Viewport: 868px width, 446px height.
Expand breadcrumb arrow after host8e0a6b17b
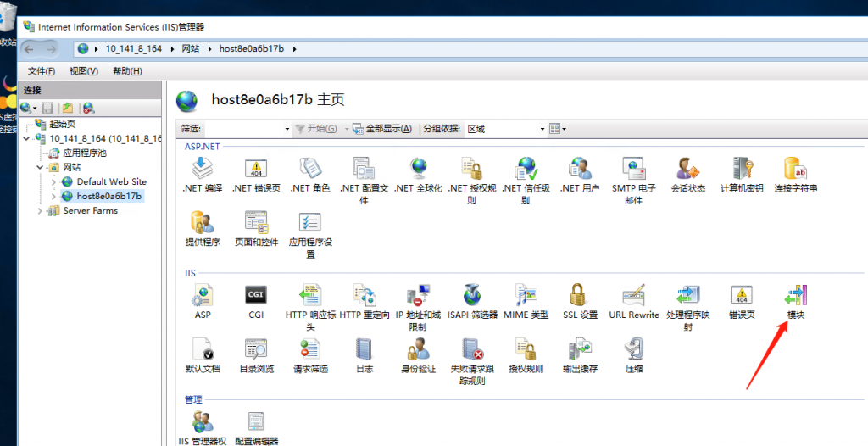pyautogui.click(x=294, y=49)
